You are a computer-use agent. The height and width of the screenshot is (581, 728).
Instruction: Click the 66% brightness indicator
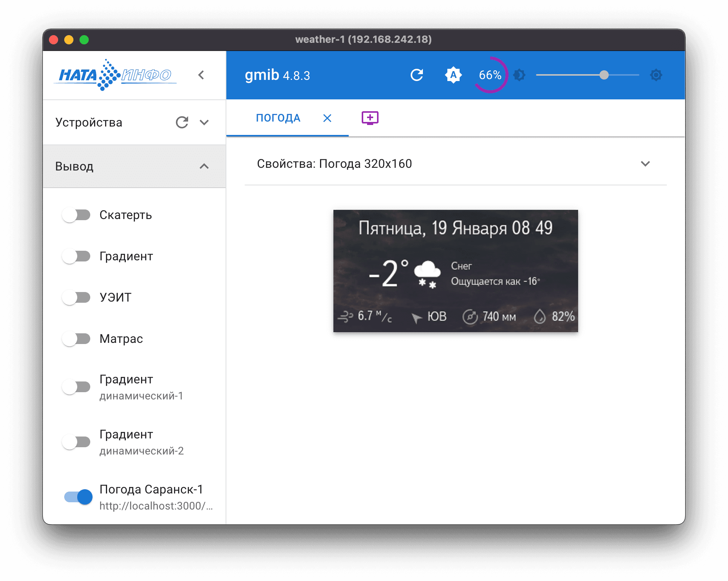coord(490,75)
